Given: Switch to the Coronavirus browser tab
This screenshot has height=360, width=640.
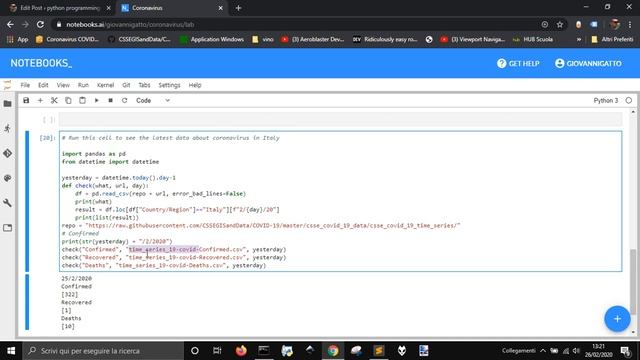Looking at the screenshot, I should pos(172,8).
